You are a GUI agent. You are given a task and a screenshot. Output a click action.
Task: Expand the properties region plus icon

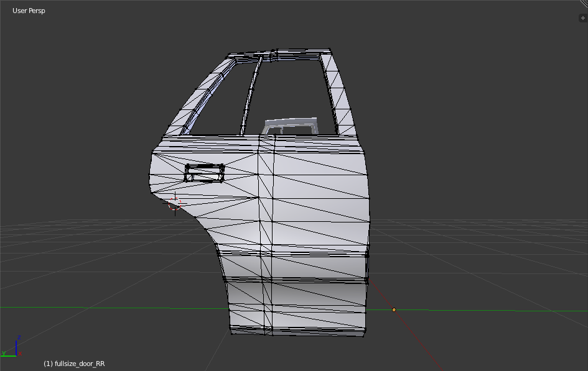[583, 18]
